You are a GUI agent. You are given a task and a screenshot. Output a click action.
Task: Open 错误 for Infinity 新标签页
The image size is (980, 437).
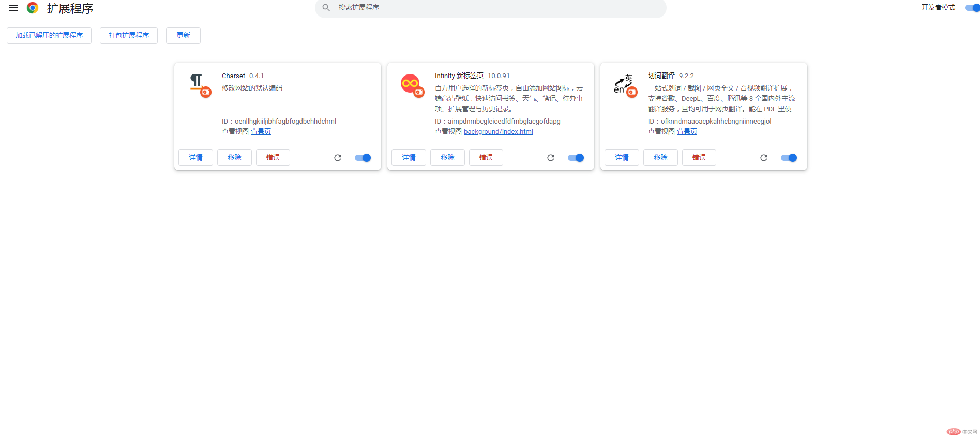point(486,158)
